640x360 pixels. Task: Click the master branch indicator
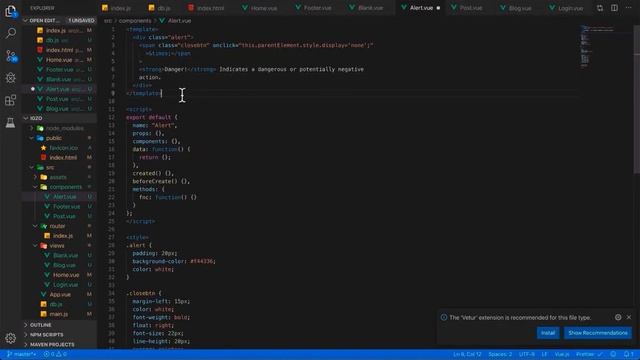22,354
